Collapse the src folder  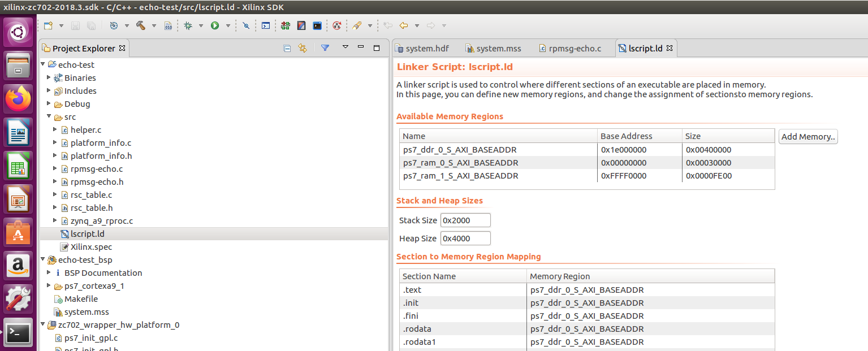(49, 116)
